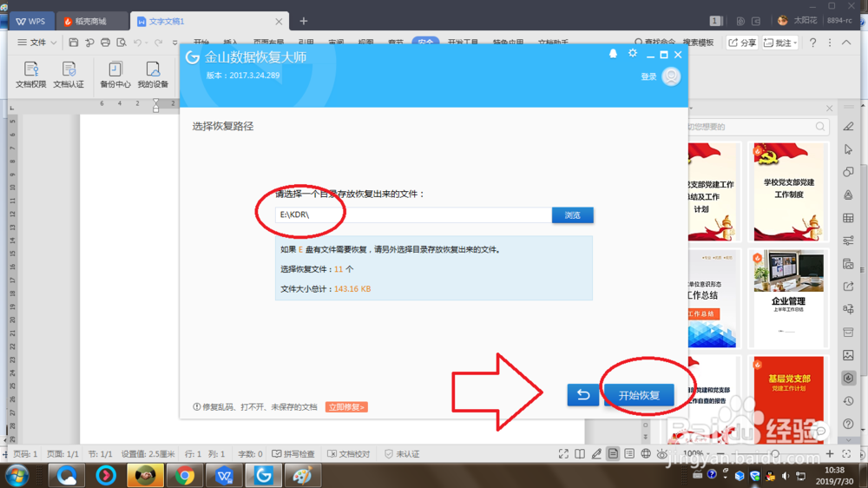
Task: Switch to the WPS home tab
Action: [31, 21]
